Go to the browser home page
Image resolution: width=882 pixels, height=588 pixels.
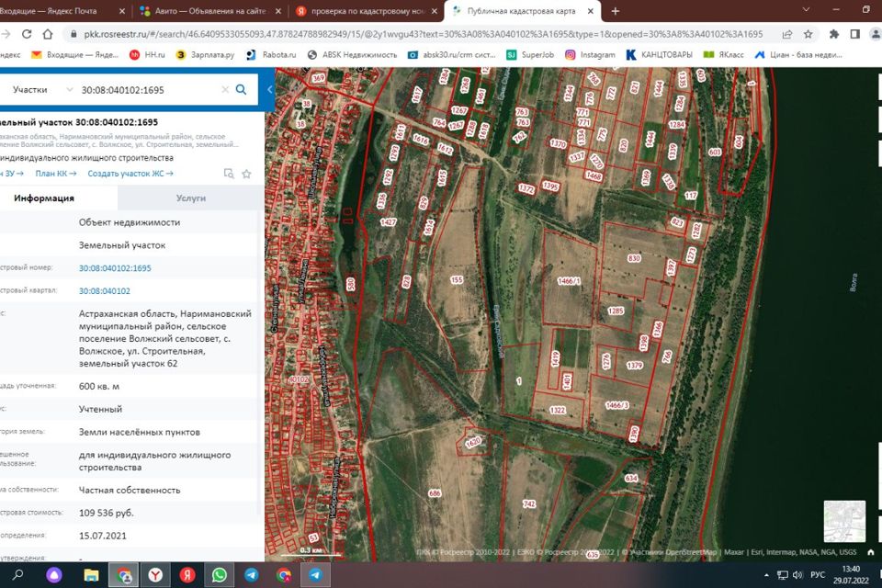click(x=48, y=34)
